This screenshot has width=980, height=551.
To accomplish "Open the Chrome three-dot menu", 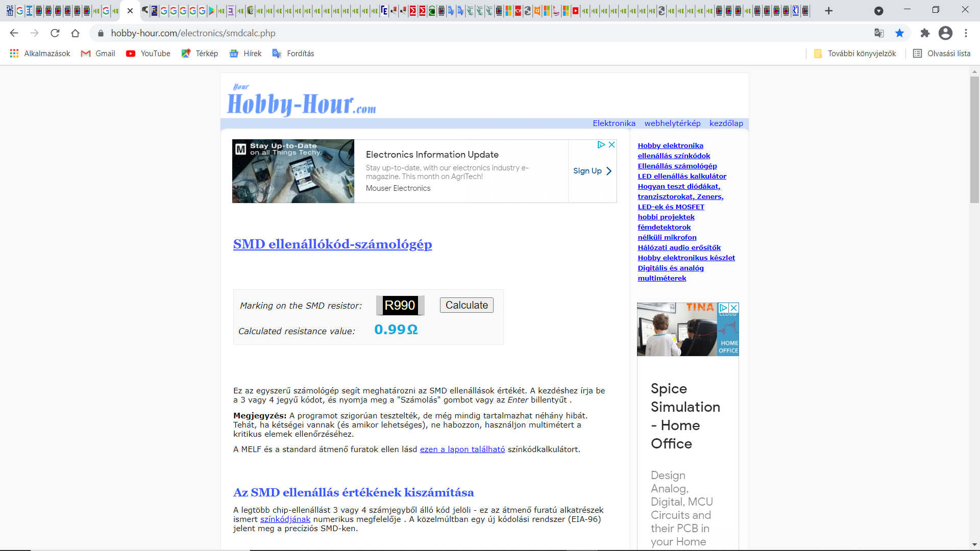I will coord(966,33).
